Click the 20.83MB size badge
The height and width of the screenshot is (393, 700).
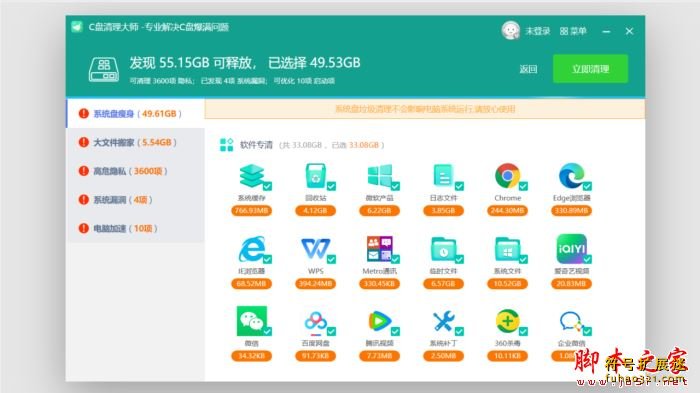pyautogui.click(x=571, y=283)
